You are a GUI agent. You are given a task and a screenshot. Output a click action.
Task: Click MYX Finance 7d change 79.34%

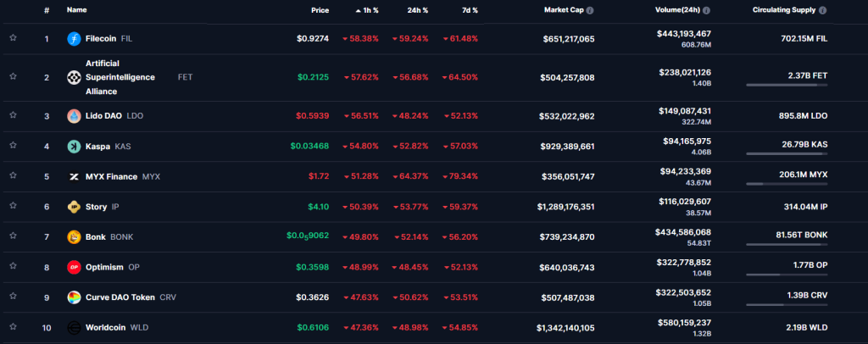pos(460,177)
